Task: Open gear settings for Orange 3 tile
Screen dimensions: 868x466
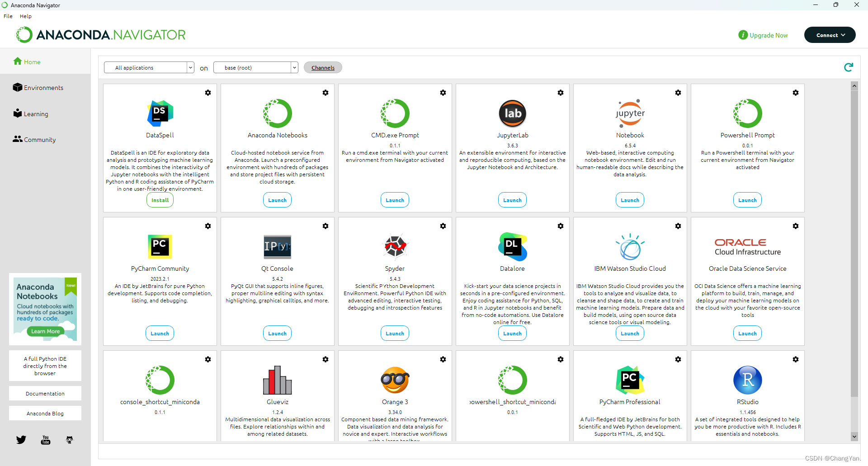Action: [443, 359]
